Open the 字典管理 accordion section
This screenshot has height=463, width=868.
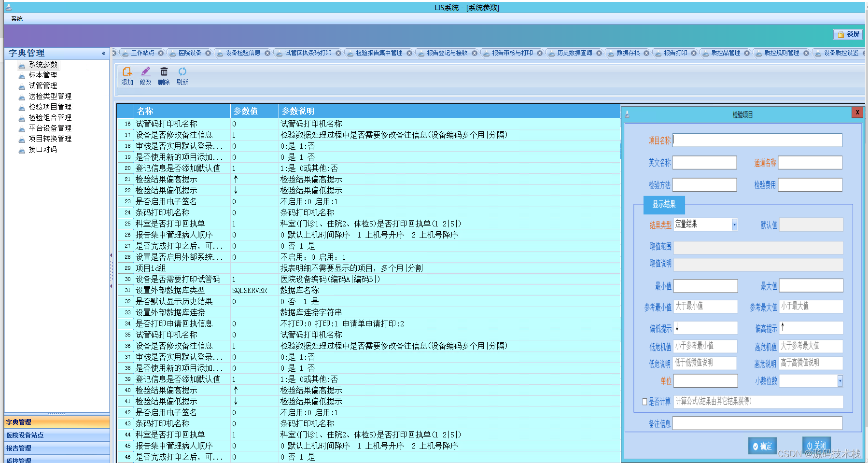(57, 422)
